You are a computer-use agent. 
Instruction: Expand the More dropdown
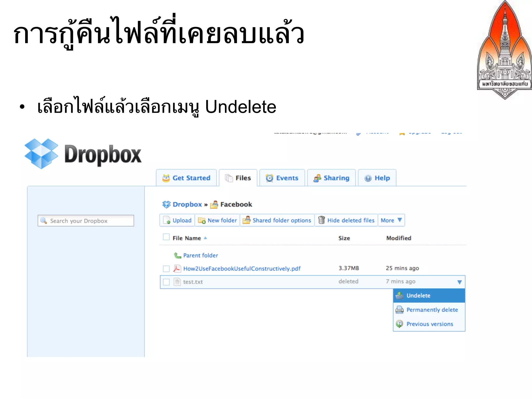pos(391,220)
